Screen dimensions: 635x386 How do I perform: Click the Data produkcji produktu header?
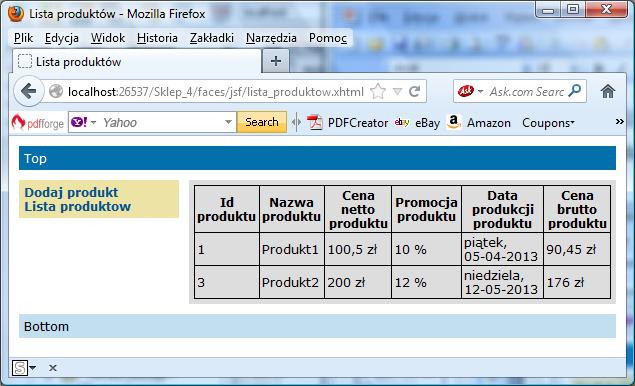click(x=503, y=209)
